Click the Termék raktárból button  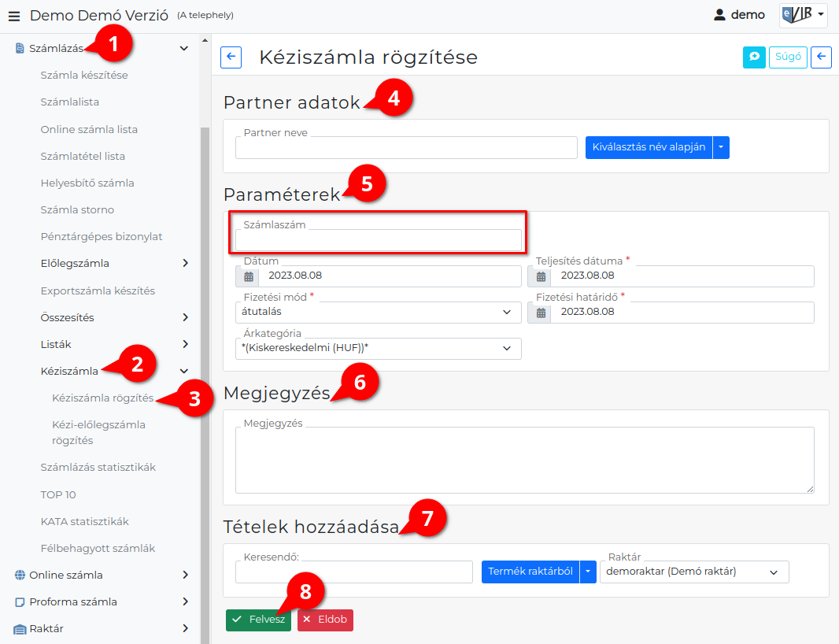pyautogui.click(x=530, y=572)
